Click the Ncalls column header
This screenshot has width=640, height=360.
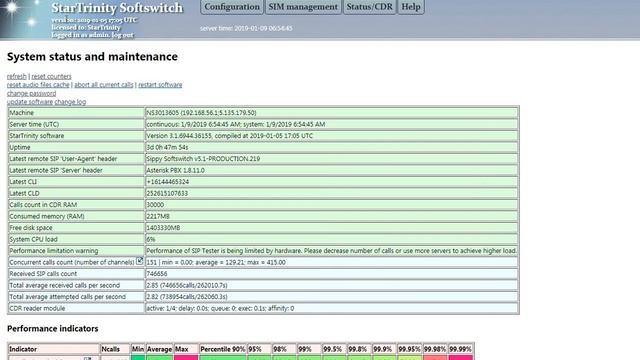[115, 349]
